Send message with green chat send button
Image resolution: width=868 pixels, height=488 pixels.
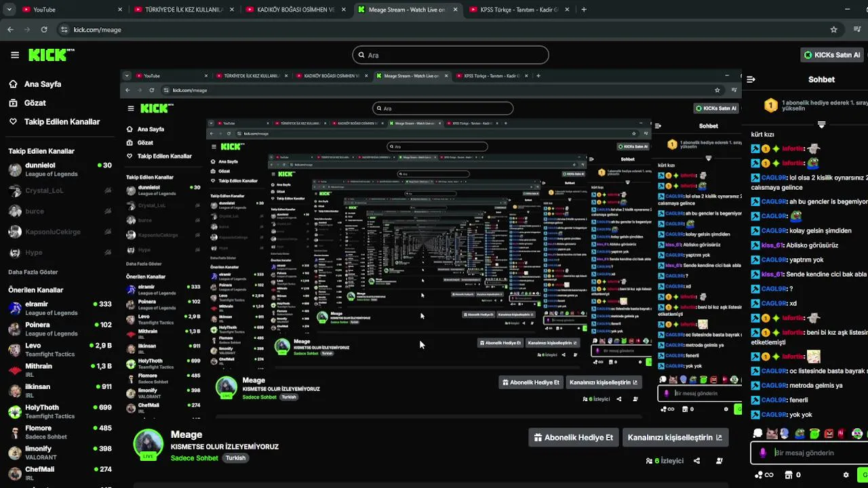(863, 474)
